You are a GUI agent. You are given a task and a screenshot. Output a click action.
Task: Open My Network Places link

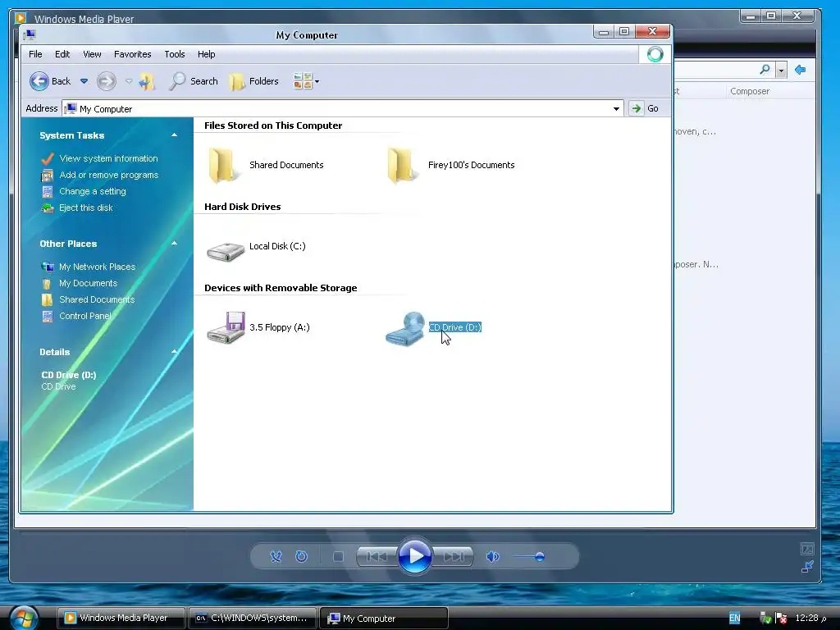click(97, 267)
